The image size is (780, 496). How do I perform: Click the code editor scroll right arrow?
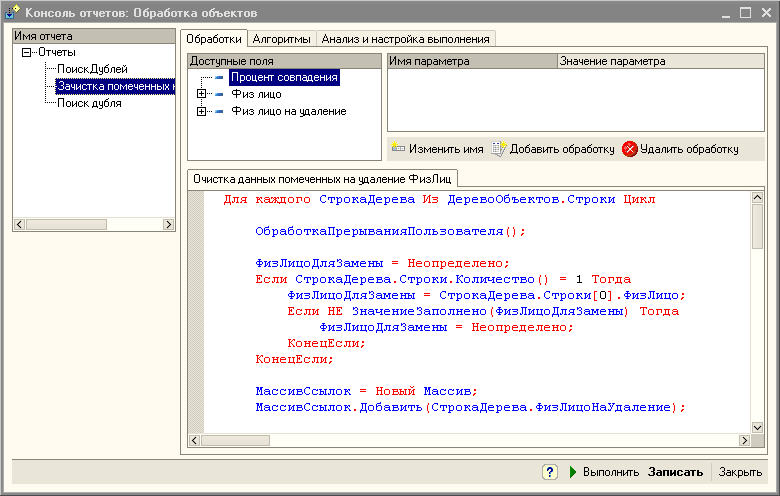click(744, 440)
